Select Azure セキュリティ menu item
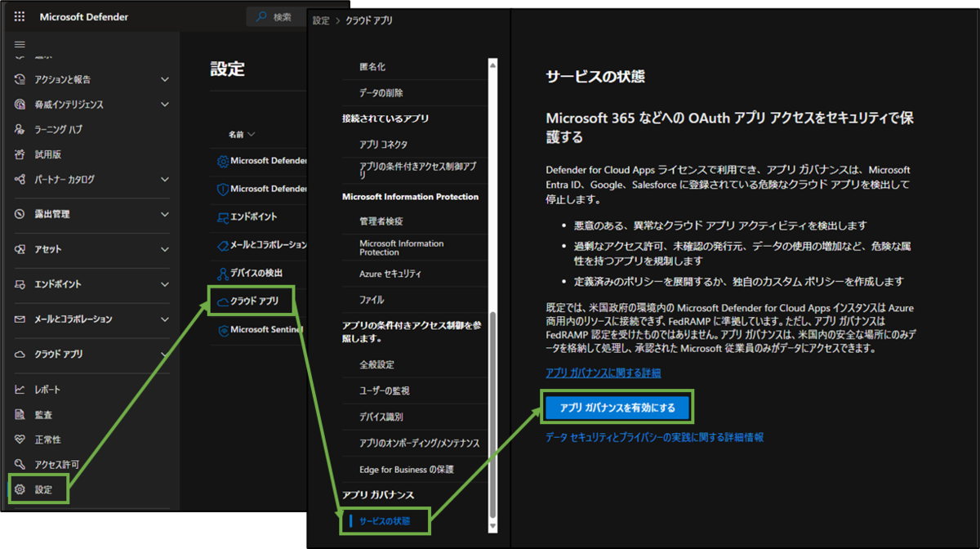 [390, 274]
